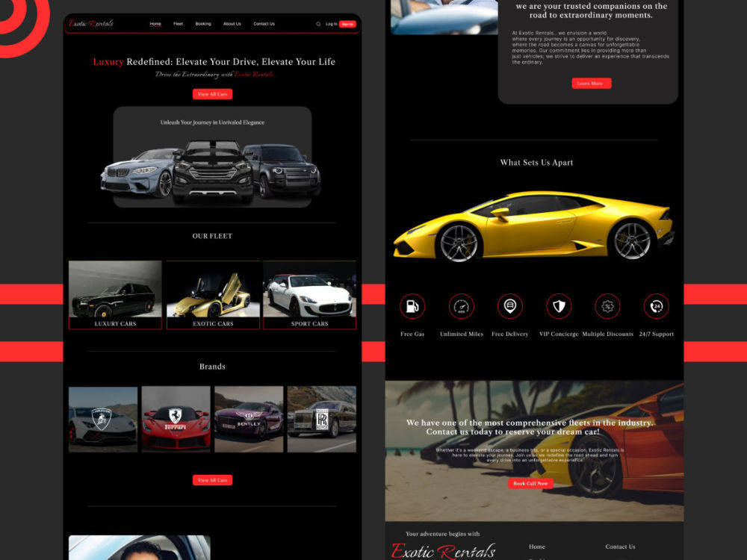Click the Free Gas pump icon
Image resolution: width=747 pixels, height=560 pixels.
(412, 306)
